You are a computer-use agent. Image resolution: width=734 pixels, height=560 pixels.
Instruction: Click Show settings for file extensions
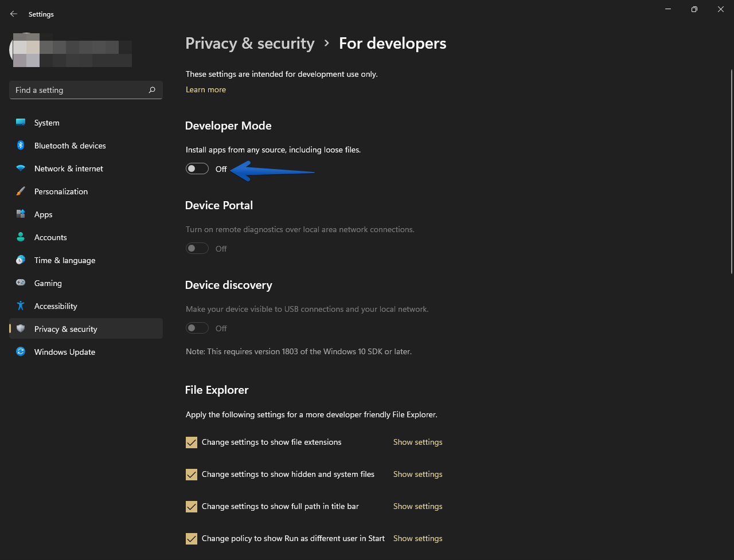[x=417, y=442]
